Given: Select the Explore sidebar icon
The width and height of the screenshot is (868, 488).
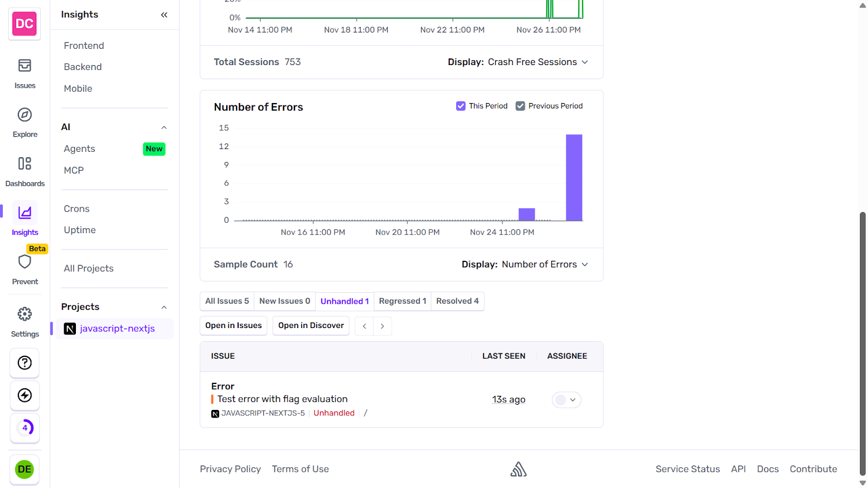Looking at the screenshot, I should (x=24, y=120).
